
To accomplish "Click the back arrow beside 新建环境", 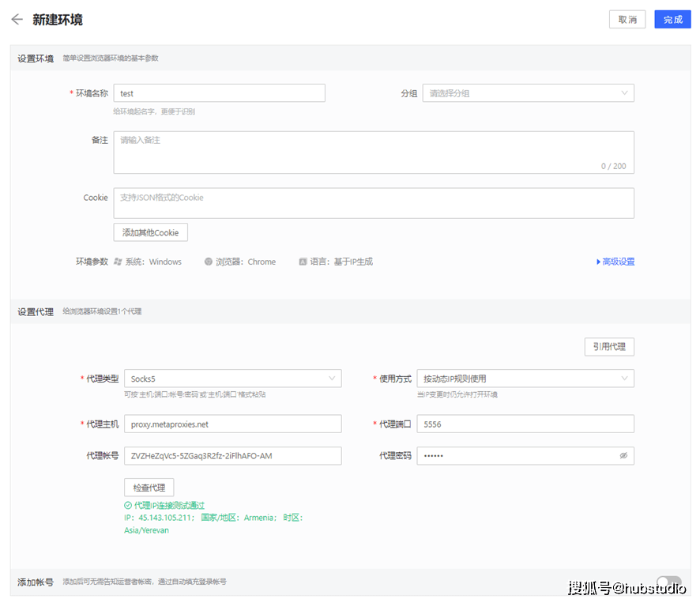I will (17, 20).
